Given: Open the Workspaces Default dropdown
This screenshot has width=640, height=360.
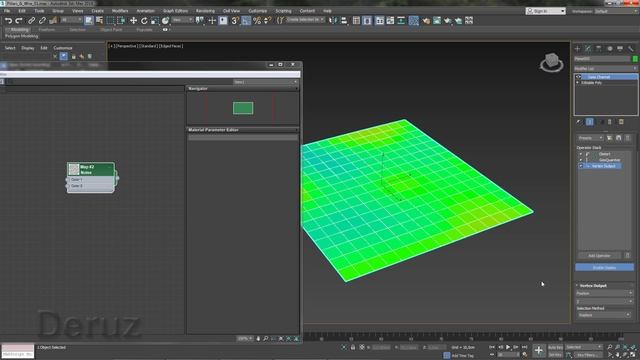Looking at the screenshot, I should 616,11.
